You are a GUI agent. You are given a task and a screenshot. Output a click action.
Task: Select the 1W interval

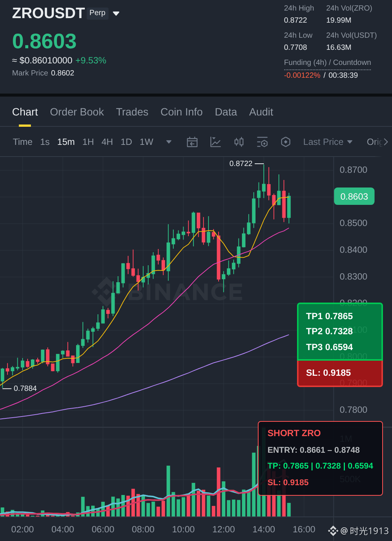[146, 142]
